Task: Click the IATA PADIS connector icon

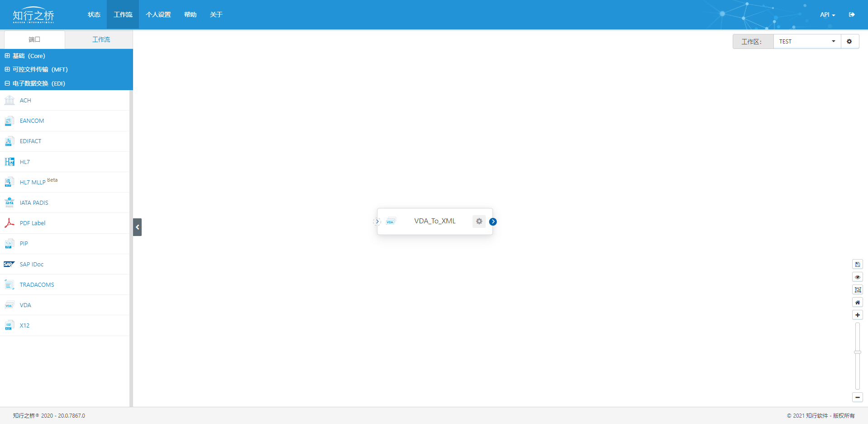Action: click(9, 202)
